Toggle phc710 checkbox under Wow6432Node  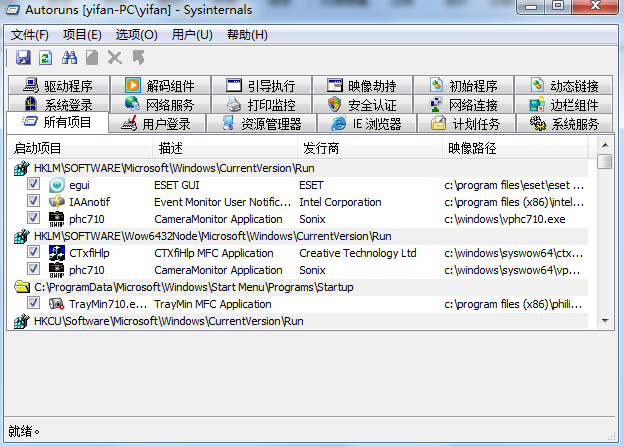click(x=33, y=269)
